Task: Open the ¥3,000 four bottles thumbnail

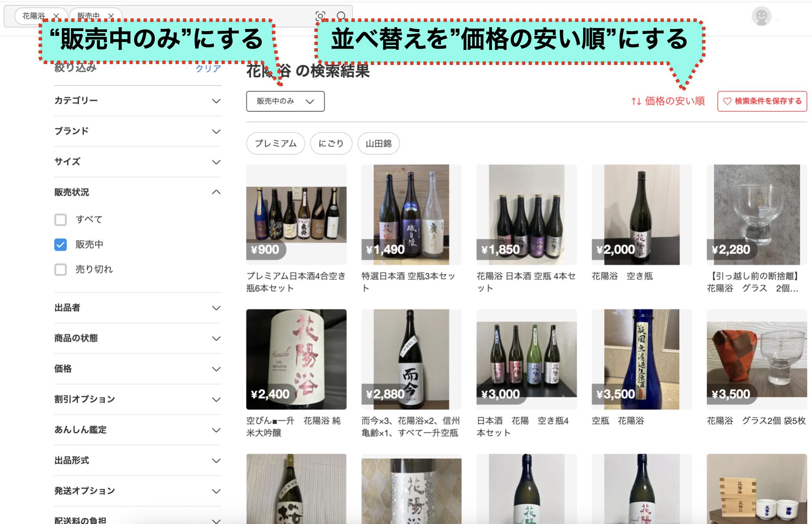Action: click(527, 359)
